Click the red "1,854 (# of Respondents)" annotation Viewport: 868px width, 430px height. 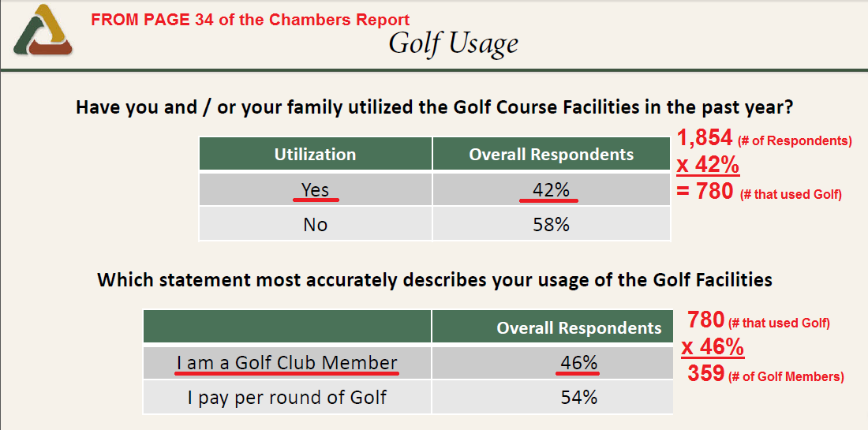tap(764, 140)
